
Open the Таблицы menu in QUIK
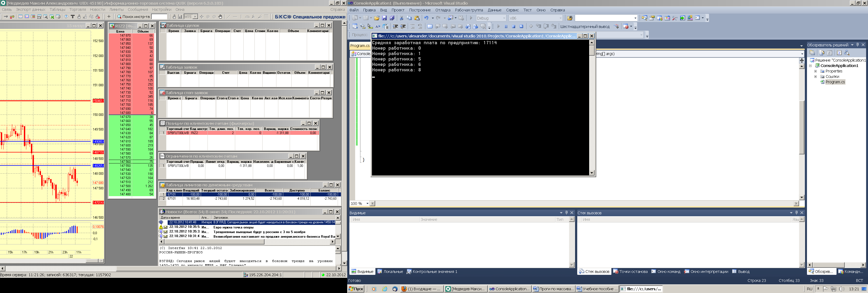pos(57,9)
